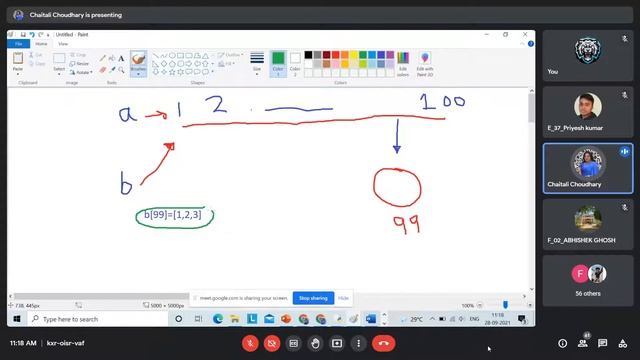640x360 pixels.
Task: Click the Redo arrow in Paint title bar
Action: (x=40, y=35)
